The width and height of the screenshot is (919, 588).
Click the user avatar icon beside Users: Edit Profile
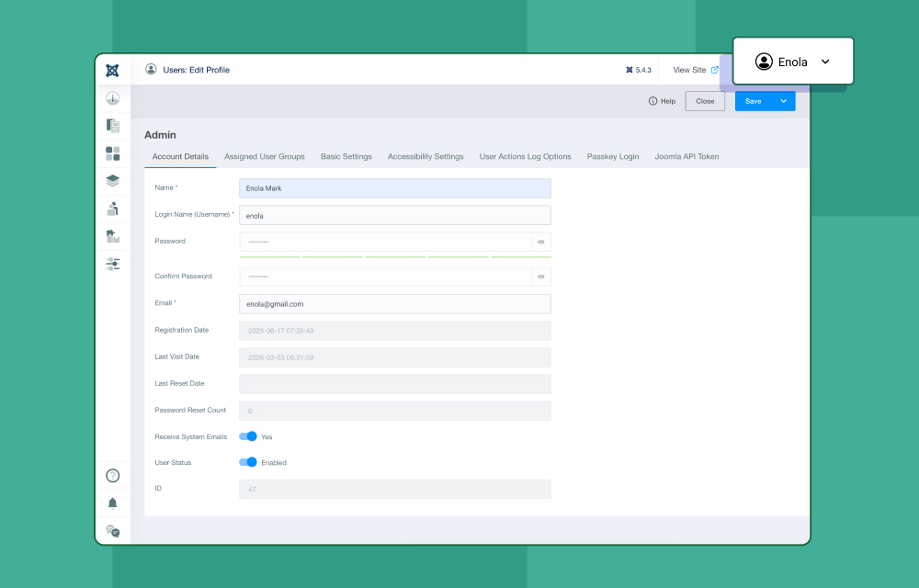tap(151, 69)
